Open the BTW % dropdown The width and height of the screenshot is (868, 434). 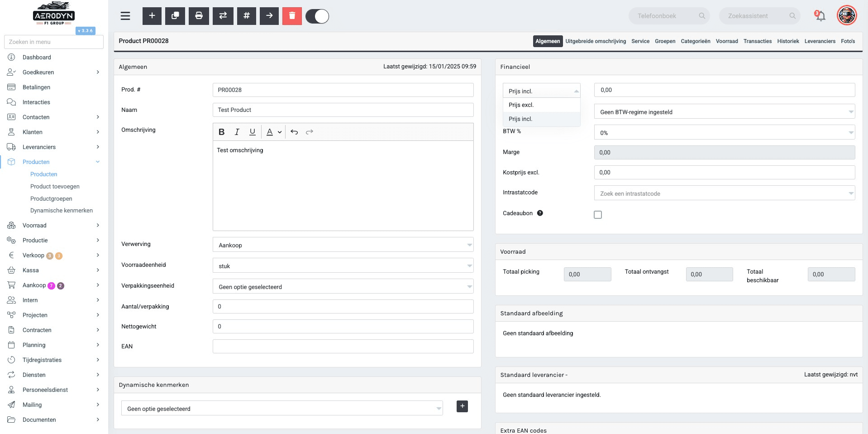[x=725, y=132]
